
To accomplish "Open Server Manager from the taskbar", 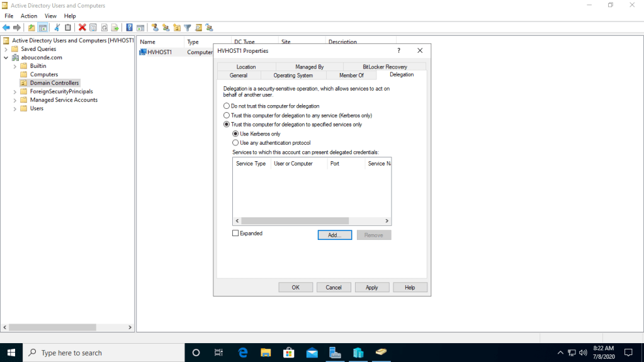I will click(335, 353).
